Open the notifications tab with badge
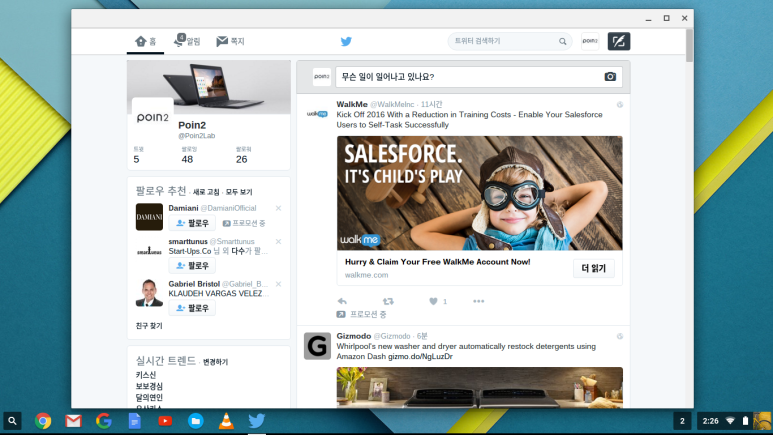The image size is (773, 435). point(187,41)
